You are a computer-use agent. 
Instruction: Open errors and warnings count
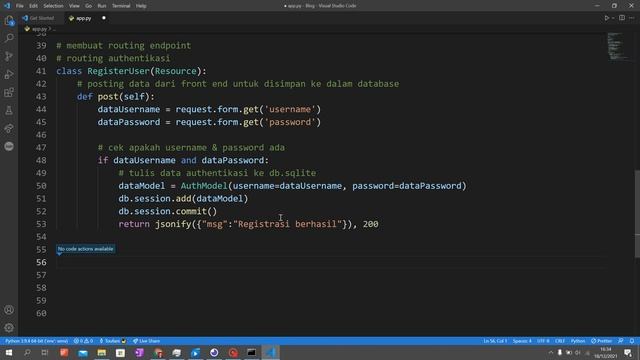pyautogui.click(x=83, y=341)
